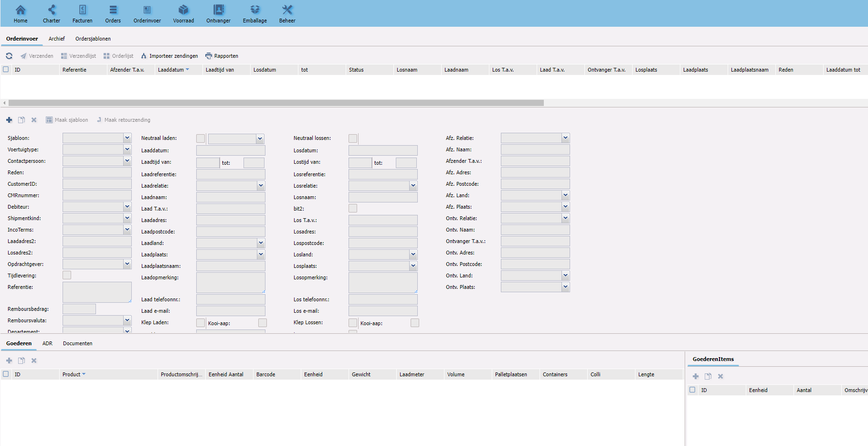Open the Ontvanger module
Screen dimensions: 868x446
(218, 14)
